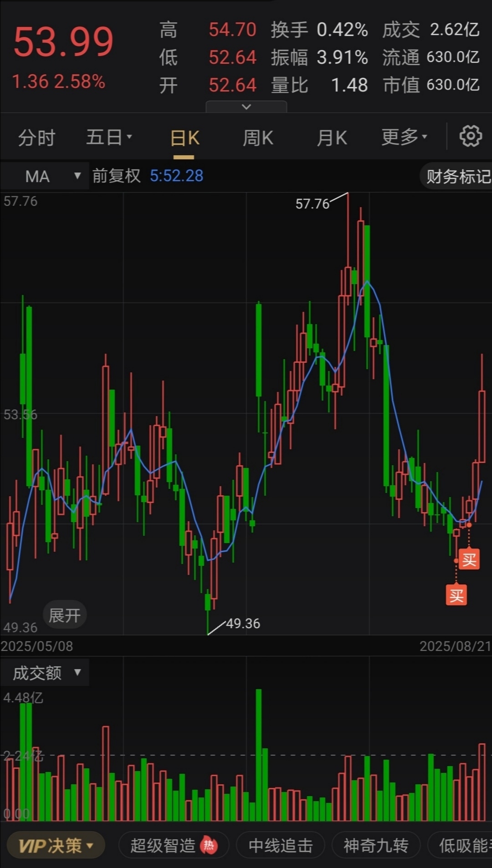Select 神奇九转 indicator chip

tap(376, 846)
